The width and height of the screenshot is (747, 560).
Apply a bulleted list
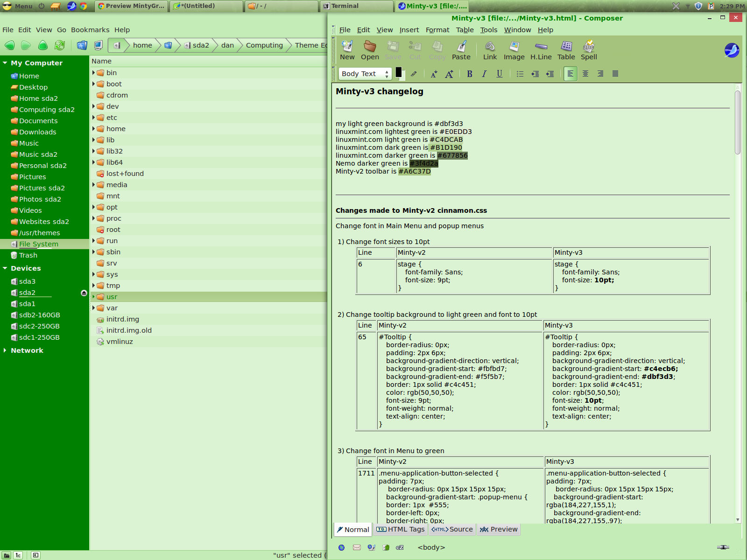click(x=520, y=74)
